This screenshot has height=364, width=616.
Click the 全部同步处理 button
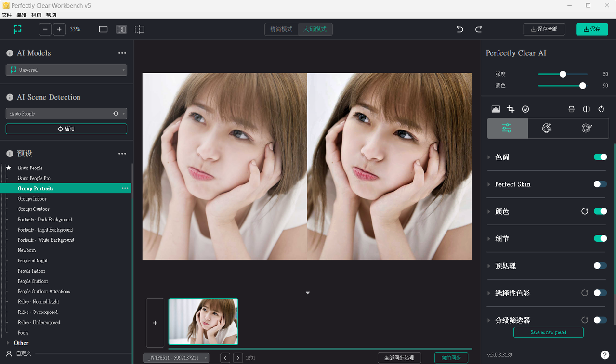(x=399, y=358)
